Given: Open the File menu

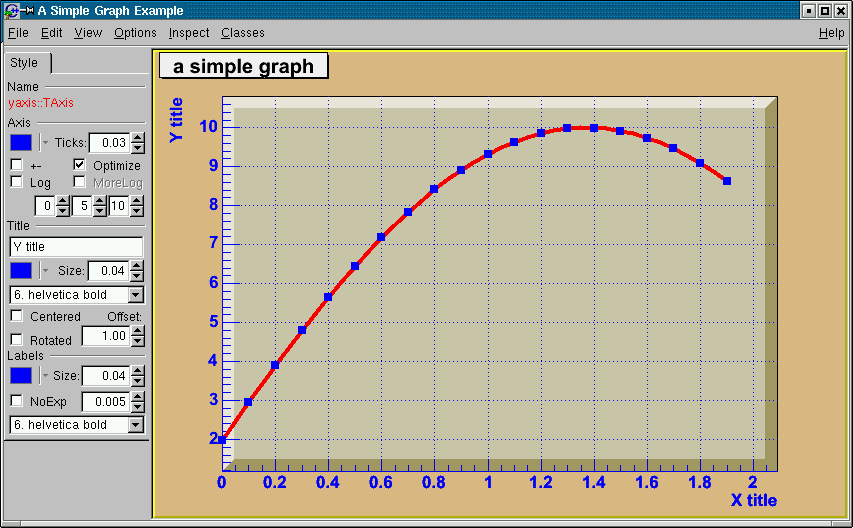Looking at the screenshot, I should coord(18,33).
